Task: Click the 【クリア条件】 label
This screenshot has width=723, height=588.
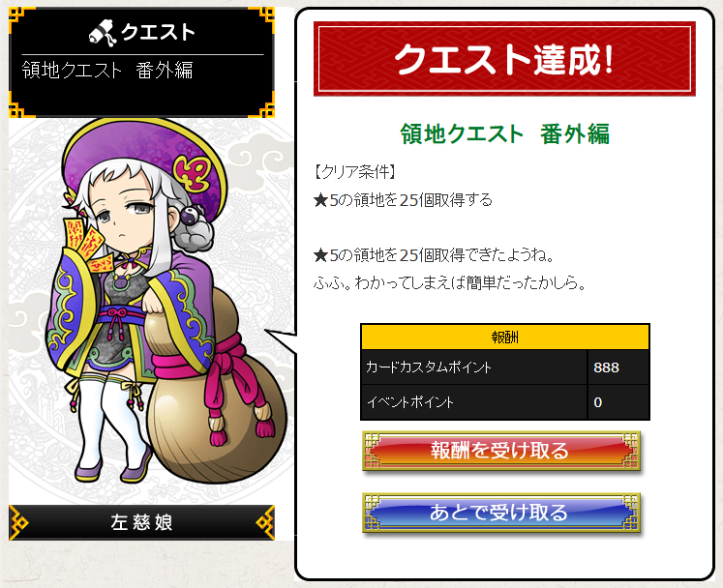Action: 354,172
